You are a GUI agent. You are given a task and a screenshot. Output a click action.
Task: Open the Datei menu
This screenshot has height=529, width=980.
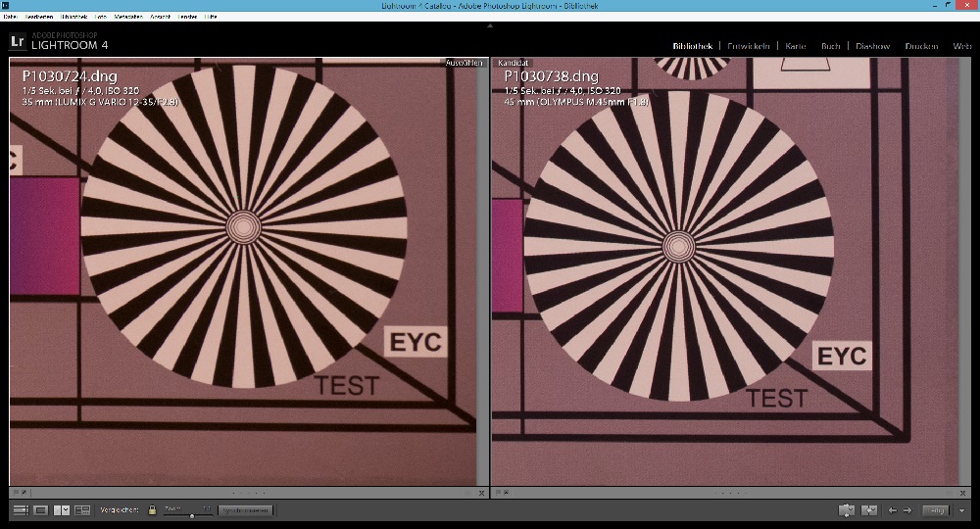tap(10, 17)
